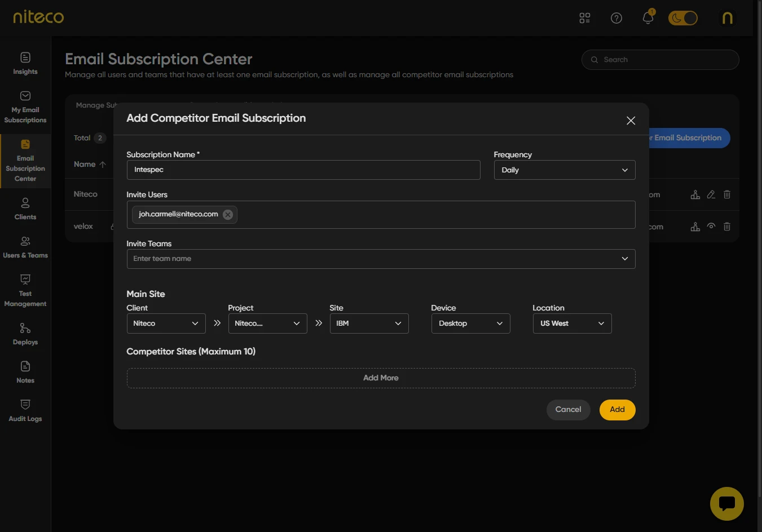Expand the Location dropdown showing US West

pyautogui.click(x=572, y=323)
